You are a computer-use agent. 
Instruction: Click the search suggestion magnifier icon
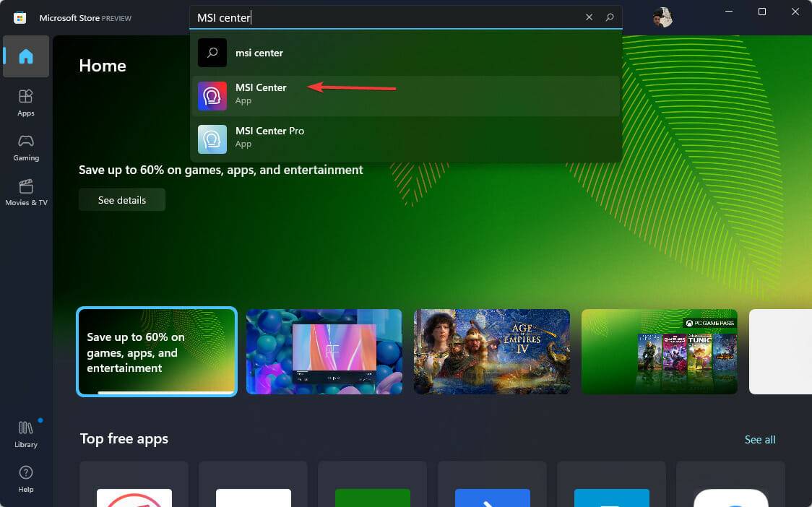tap(212, 53)
